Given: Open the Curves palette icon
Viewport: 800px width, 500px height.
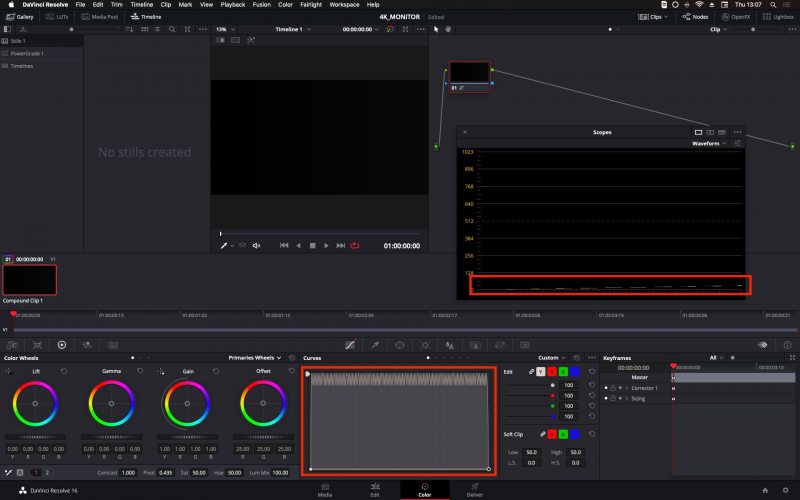Looking at the screenshot, I should (349, 344).
